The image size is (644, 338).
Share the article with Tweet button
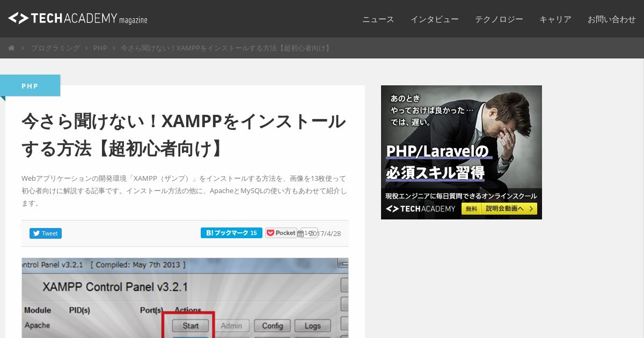pos(46,233)
